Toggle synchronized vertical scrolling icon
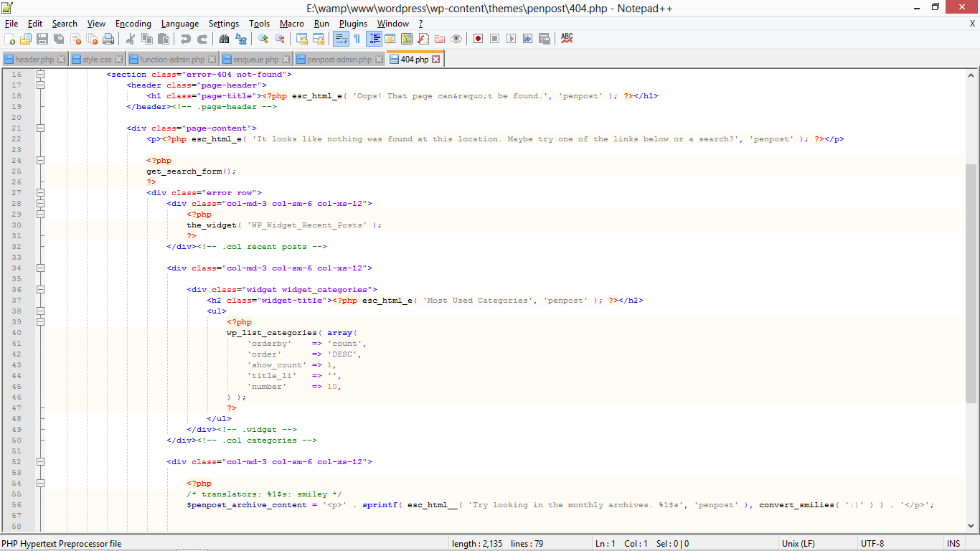980x551 pixels. click(x=301, y=39)
